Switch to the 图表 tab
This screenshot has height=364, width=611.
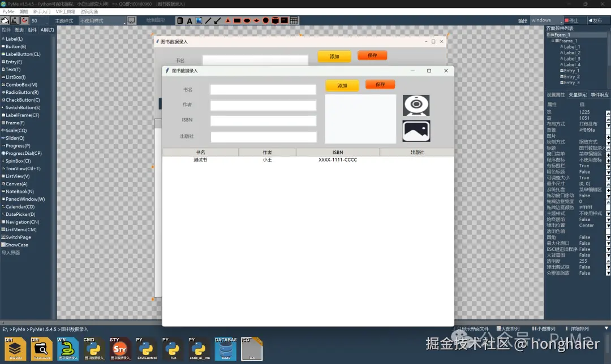pos(19,29)
